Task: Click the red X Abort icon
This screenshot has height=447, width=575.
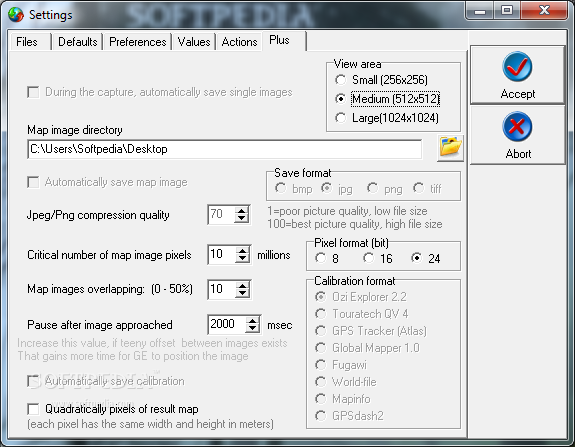Action: [x=517, y=127]
